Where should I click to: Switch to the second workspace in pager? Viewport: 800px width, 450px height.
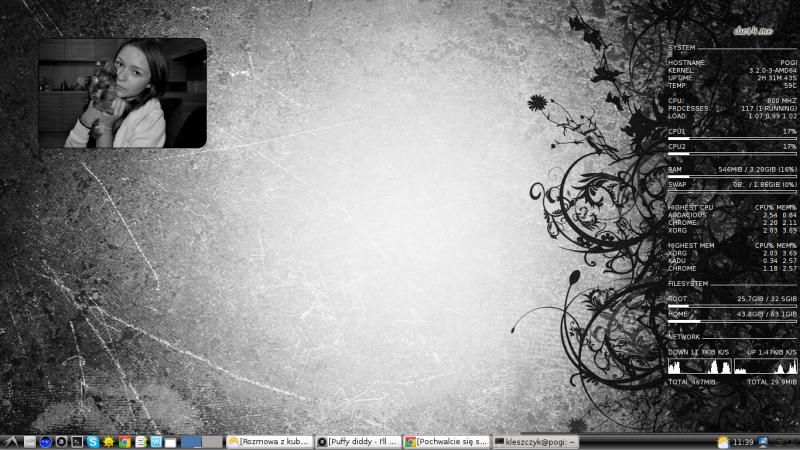[x=212, y=441]
